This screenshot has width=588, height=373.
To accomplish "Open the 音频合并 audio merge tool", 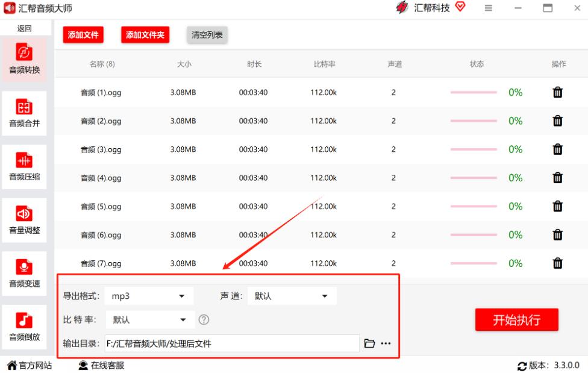I will [24, 113].
